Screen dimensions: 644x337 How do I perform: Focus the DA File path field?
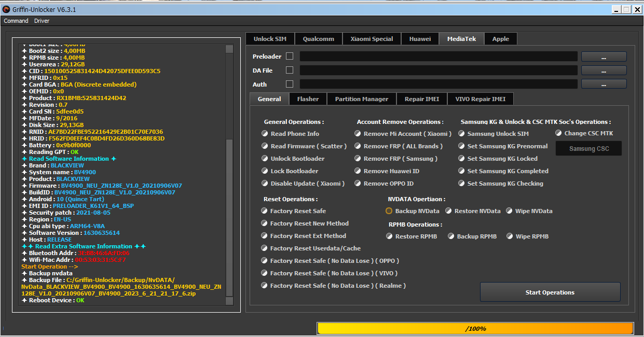click(439, 71)
